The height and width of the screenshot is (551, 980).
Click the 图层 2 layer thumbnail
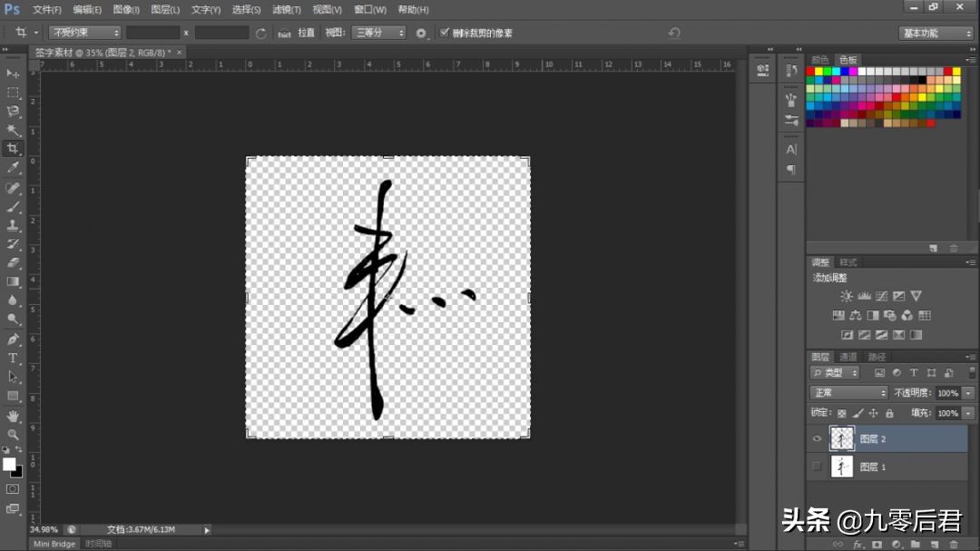(841, 438)
